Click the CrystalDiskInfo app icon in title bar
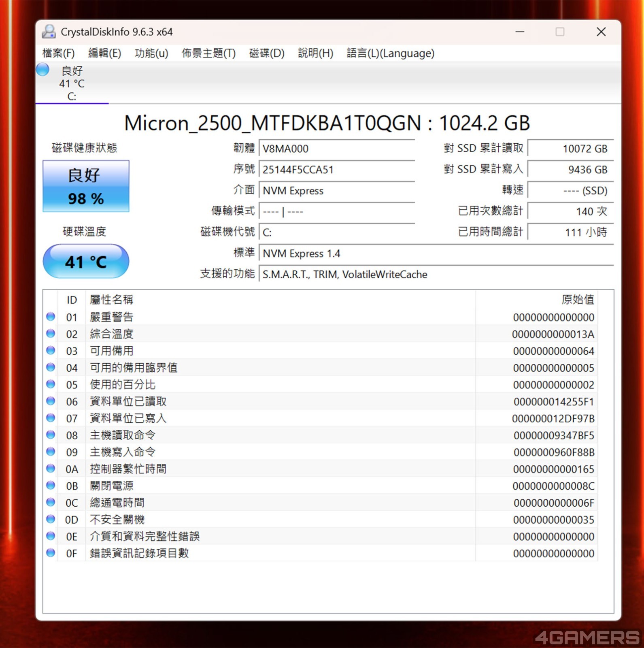 tap(49, 32)
